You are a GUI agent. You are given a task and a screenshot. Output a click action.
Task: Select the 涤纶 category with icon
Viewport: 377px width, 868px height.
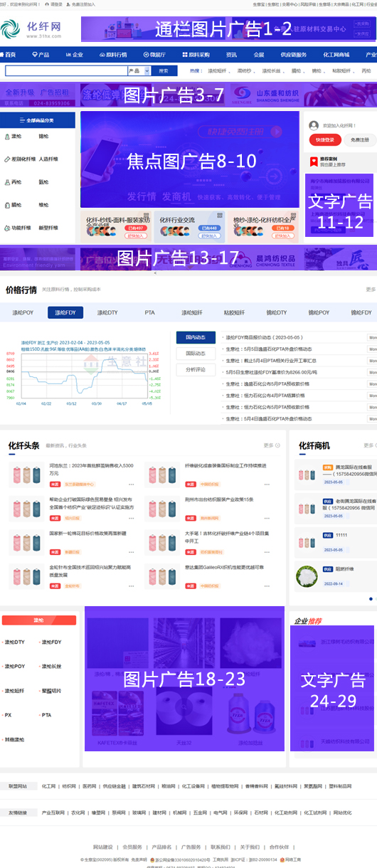pyautogui.click(x=13, y=136)
